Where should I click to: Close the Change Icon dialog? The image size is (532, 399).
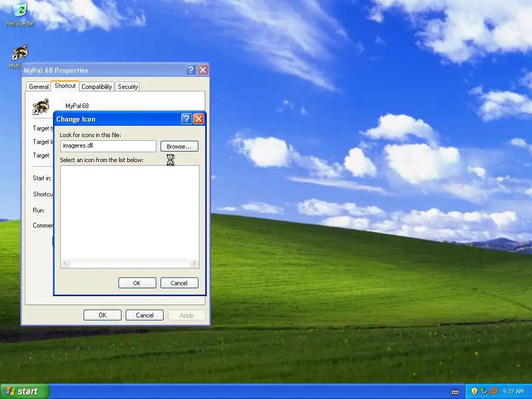(x=199, y=119)
